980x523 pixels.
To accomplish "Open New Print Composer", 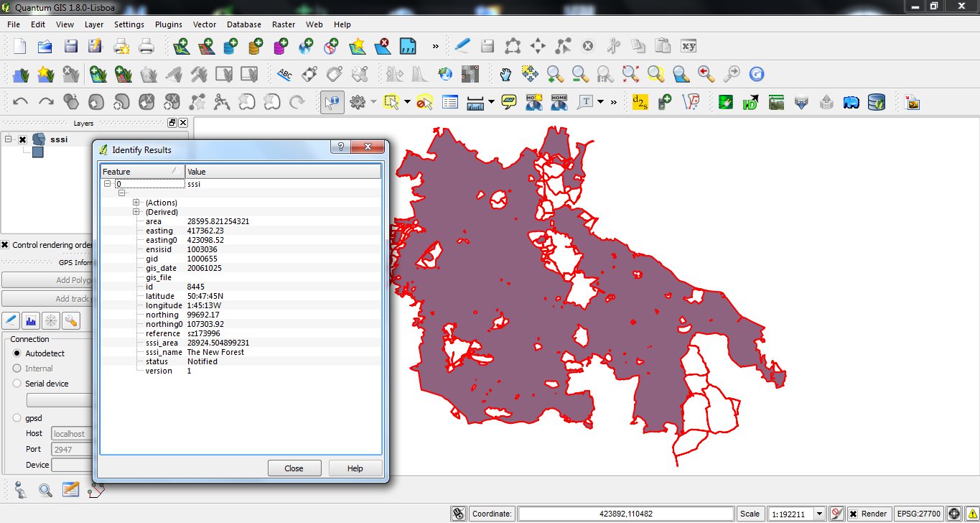I will pyautogui.click(x=121, y=47).
